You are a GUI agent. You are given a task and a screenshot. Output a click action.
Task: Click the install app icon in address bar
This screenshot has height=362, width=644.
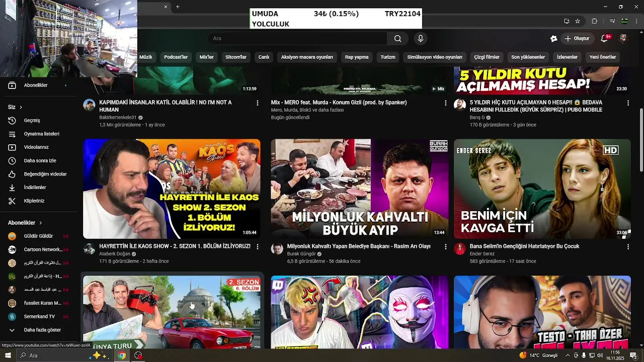pyautogui.click(x=567, y=21)
